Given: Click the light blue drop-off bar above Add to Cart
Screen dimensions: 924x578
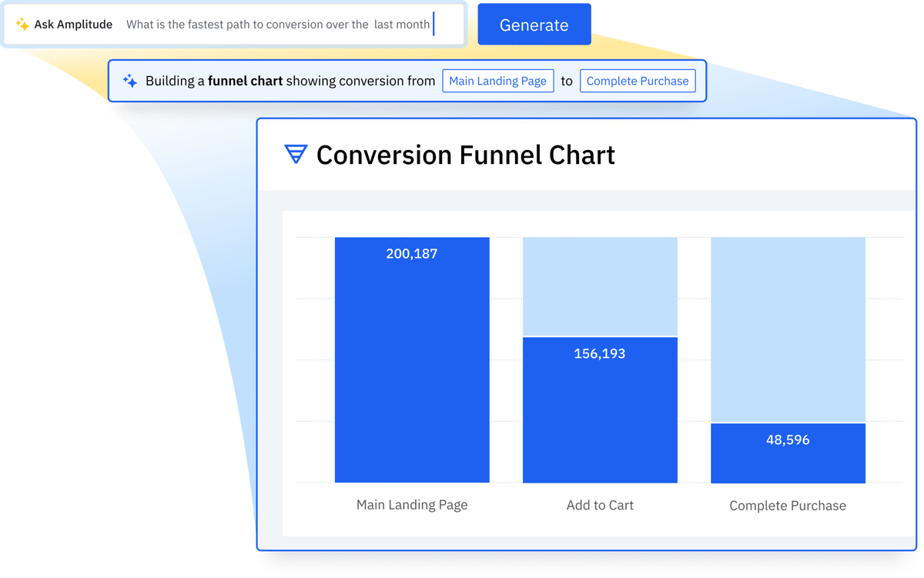Looking at the screenshot, I should point(600,286).
